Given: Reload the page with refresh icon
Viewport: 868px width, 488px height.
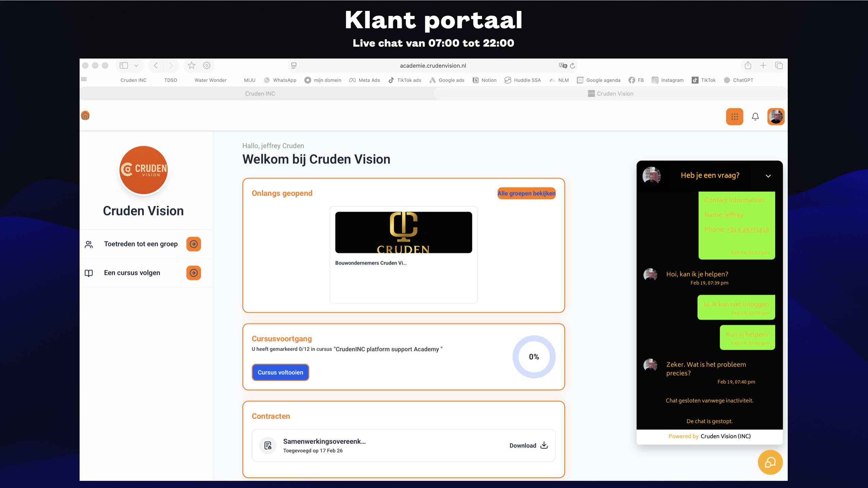Looking at the screenshot, I should 572,65.
